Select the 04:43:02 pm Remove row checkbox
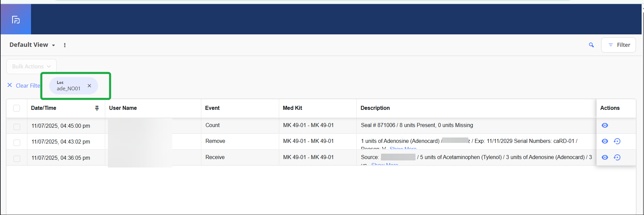The width and height of the screenshot is (644, 215). coord(17,143)
